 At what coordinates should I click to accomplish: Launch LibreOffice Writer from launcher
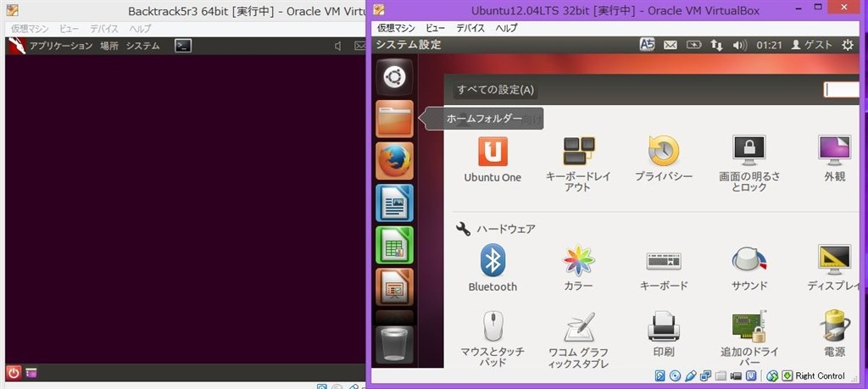pos(395,203)
